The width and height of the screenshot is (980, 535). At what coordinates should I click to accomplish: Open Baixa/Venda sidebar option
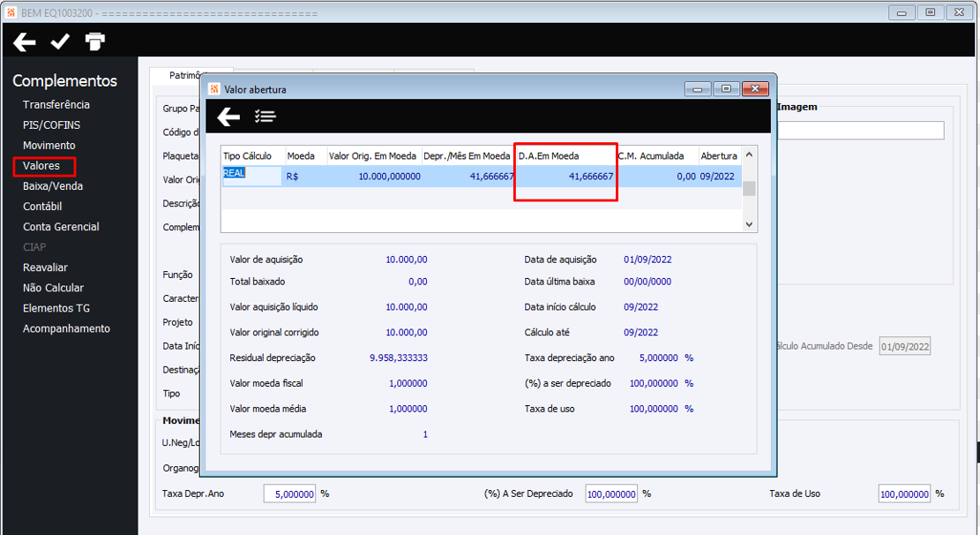tap(53, 186)
